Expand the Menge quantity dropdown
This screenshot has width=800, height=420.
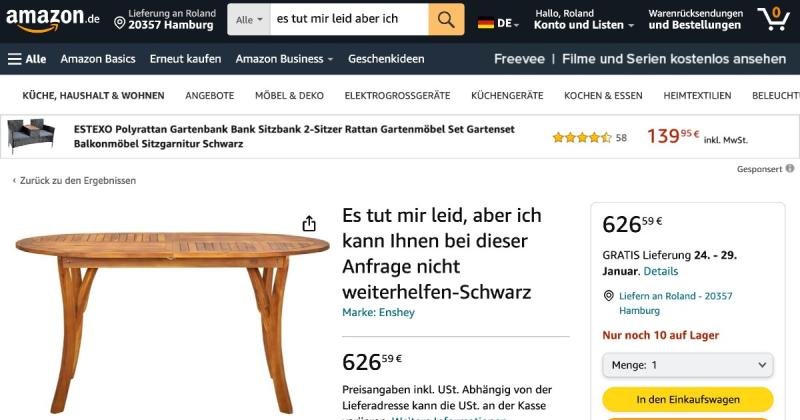(x=688, y=365)
